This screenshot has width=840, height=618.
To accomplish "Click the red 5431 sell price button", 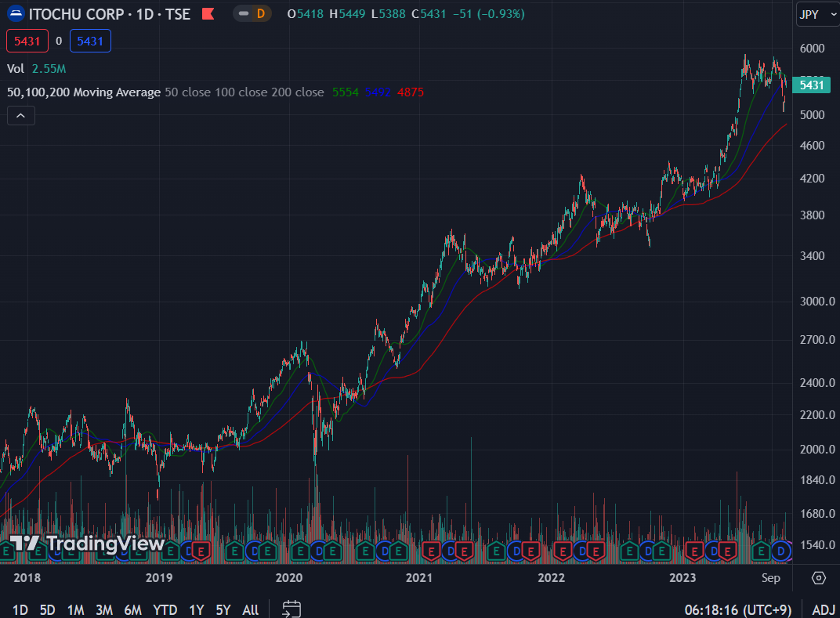I will [27, 42].
